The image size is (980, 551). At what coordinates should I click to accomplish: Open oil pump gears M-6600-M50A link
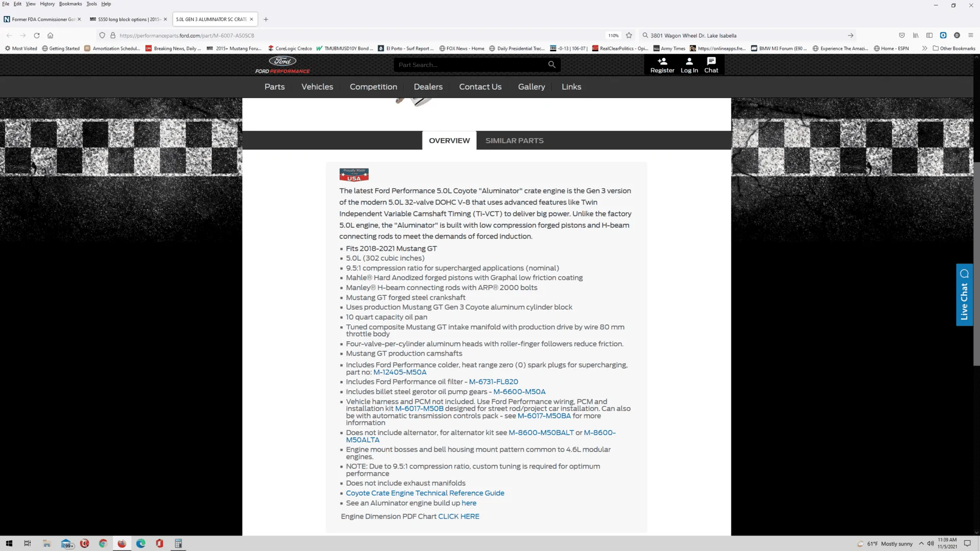coord(519,392)
